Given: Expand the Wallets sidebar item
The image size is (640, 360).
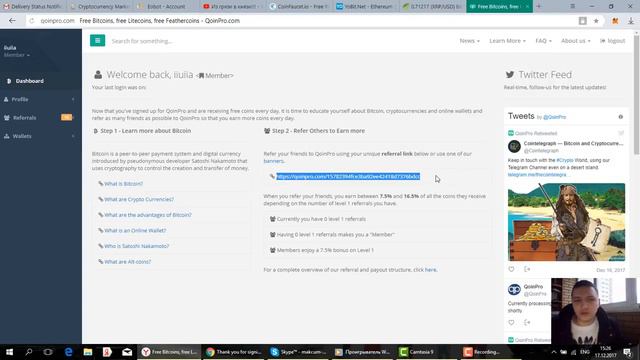Looking at the screenshot, I should [x=41, y=136].
